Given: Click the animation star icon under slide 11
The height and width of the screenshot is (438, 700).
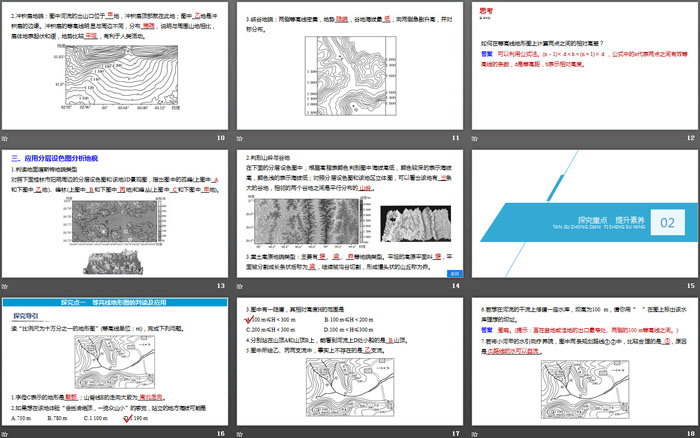Looking at the screenshot, I should 240,138.
